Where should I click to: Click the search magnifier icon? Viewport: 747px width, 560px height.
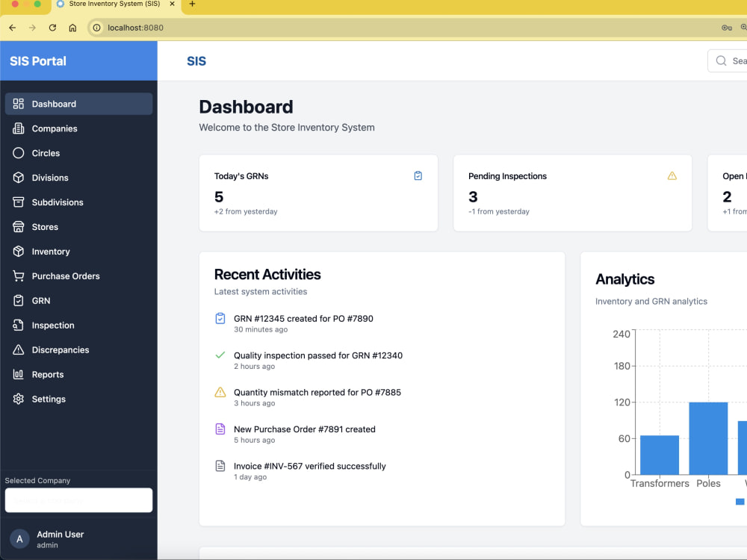(722, 61)
